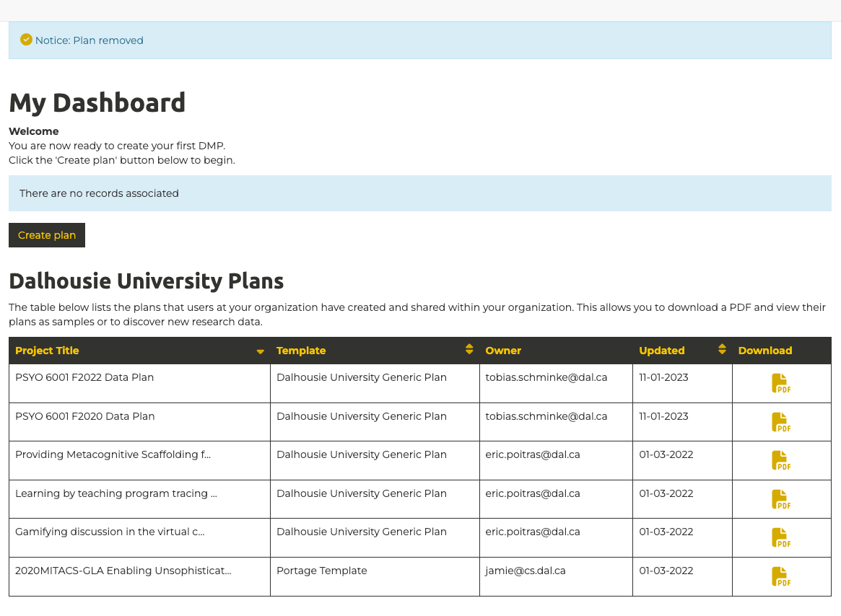Image resolution: width=841 pixels, height=616 pixels.
Task: Click the My Dashboard heading
Action: 97,103
